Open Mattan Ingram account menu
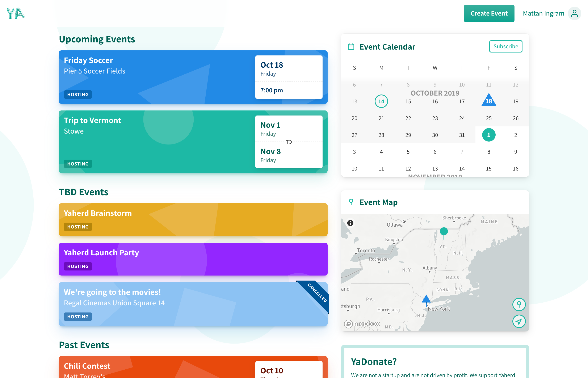This screenshot has width=588, height=378. click(543, 13)
